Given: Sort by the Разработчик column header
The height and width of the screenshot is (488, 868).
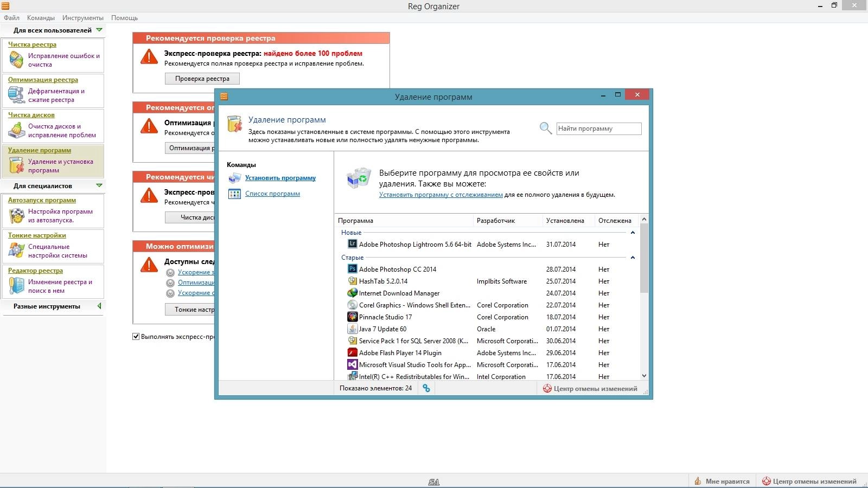Looking at the screenshot, I should tap(508, 220).
